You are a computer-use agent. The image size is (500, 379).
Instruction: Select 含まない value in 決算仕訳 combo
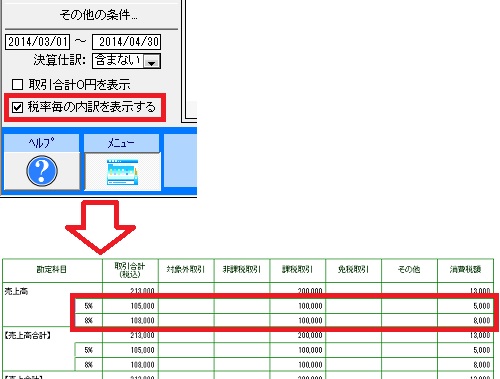point(118,61)
